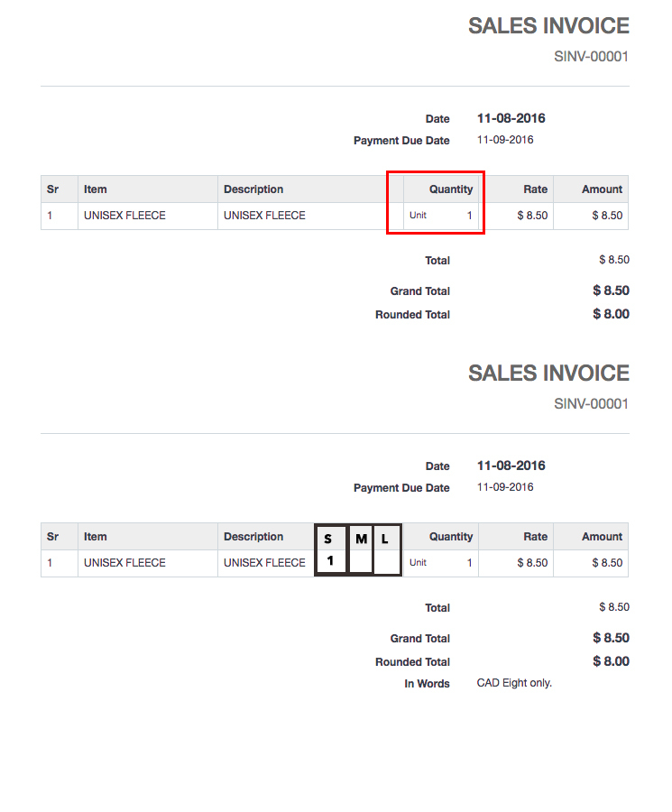Click the empty L size quantity cell
672x812 pixels.
[386, 561]
